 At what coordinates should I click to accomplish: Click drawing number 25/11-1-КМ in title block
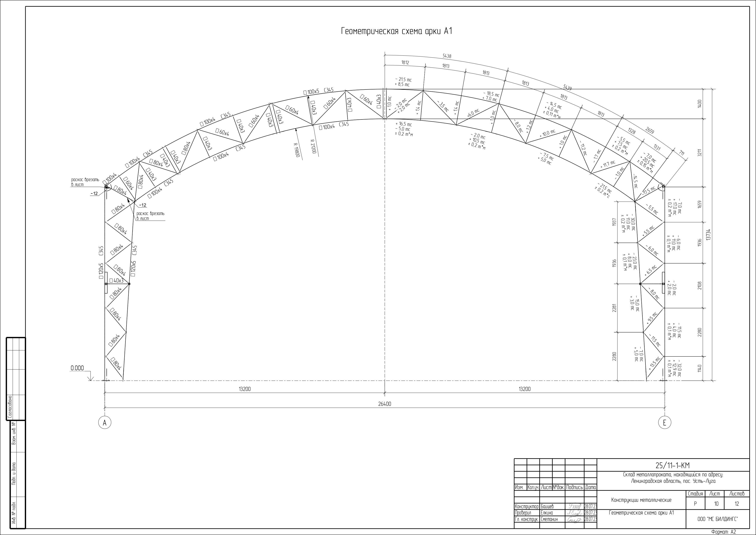coord(672,465)
